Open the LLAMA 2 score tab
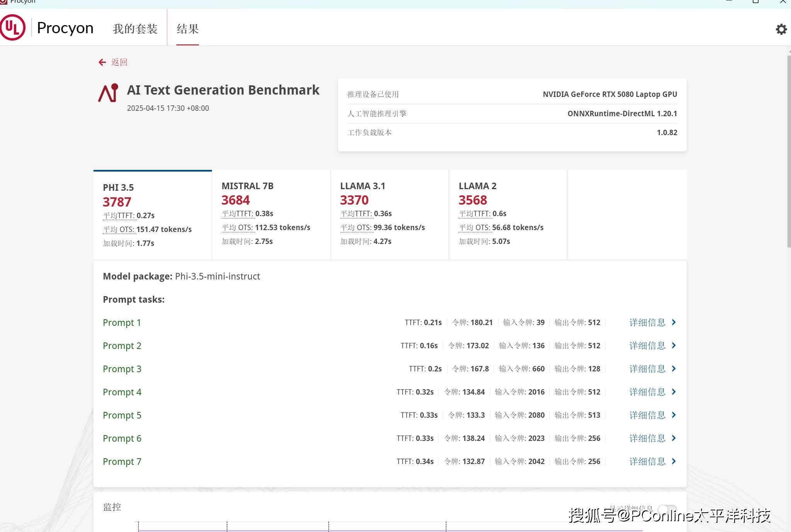Screen dimensions: 791x532 (508, 213)
